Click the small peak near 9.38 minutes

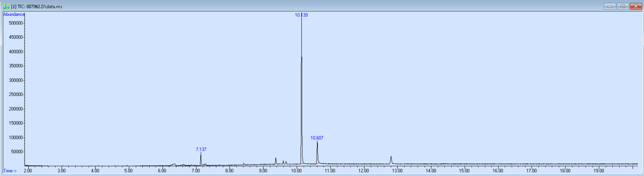pyautogui.click(x=276, y=161)
